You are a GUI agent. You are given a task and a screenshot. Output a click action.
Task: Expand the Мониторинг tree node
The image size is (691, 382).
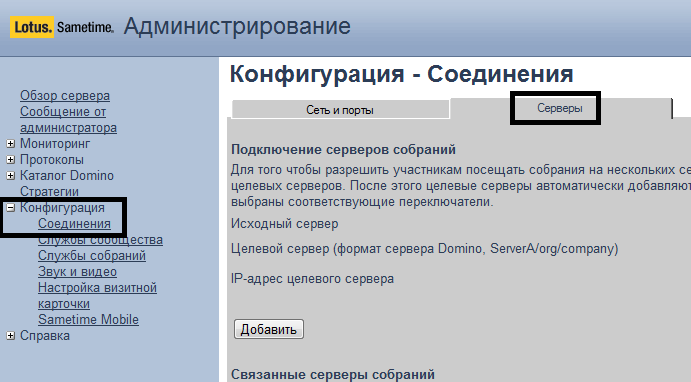pyautogui.click(x=11, y=144)
